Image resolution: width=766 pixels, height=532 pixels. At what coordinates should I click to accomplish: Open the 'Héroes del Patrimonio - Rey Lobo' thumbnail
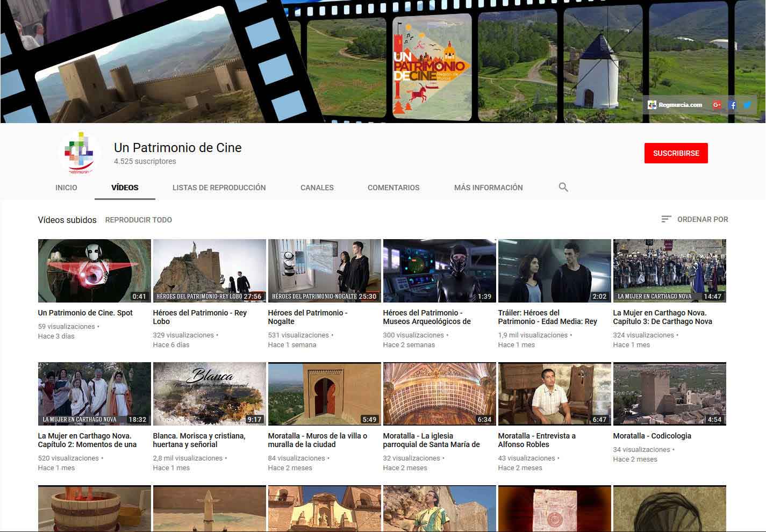tap(210, 271)
